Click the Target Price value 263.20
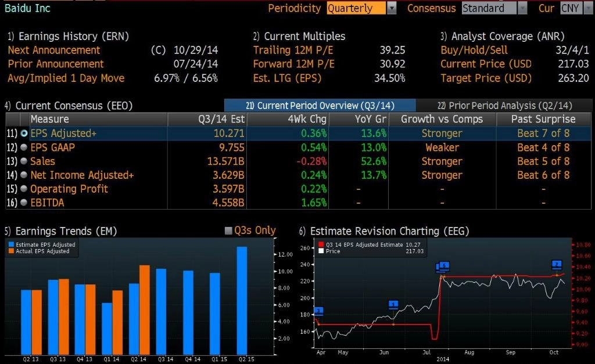Screen dimensions: 595x364 point(574,78)
